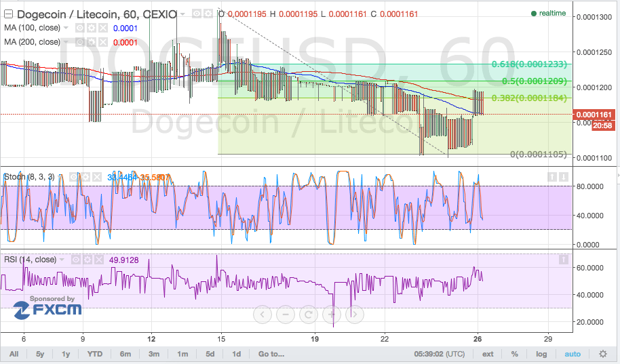Move Stoch pane down with arrow icon
620x364 pixels.
564,177
